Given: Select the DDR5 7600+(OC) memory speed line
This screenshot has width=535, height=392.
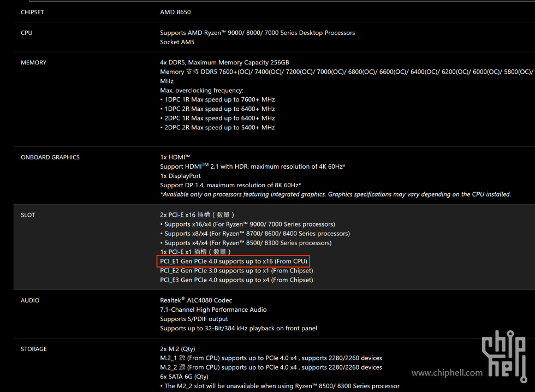Looking at the screenshot, I should [346, 72].
